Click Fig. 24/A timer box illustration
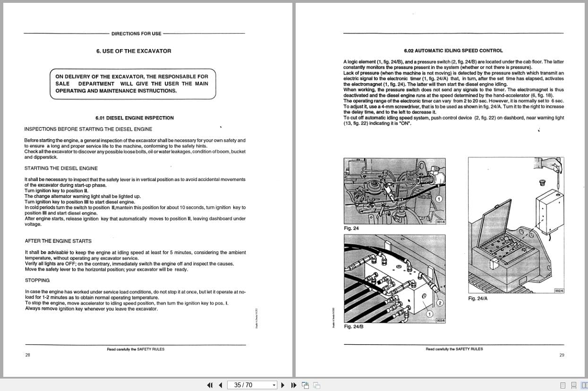 516,225
